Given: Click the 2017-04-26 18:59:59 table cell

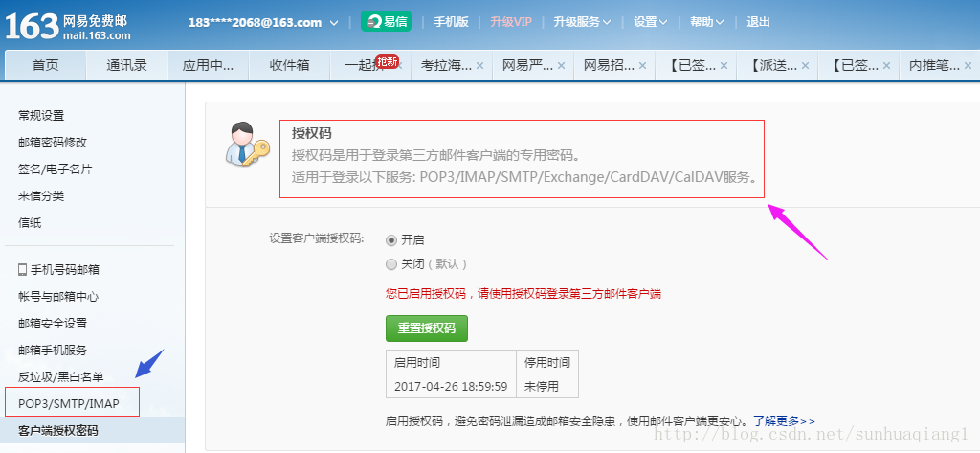Looking at the screenshot, I should click(x=451, y=386).
